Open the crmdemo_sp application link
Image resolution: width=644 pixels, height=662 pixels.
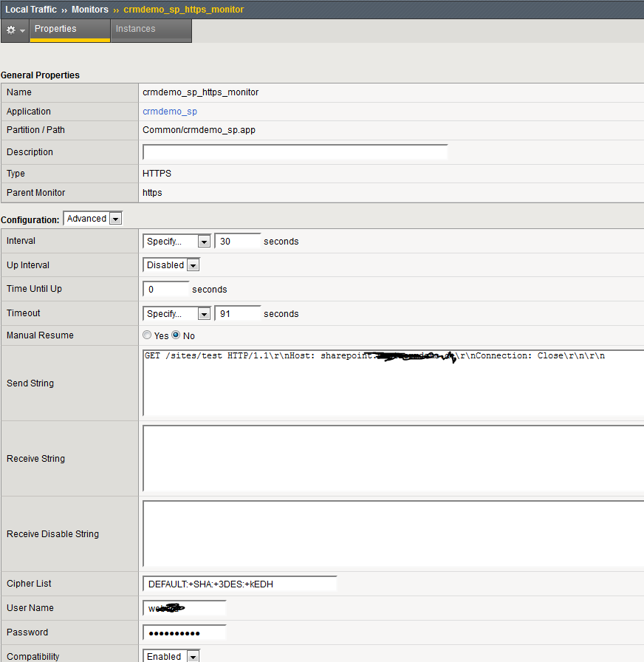click(x=169, y=111)
